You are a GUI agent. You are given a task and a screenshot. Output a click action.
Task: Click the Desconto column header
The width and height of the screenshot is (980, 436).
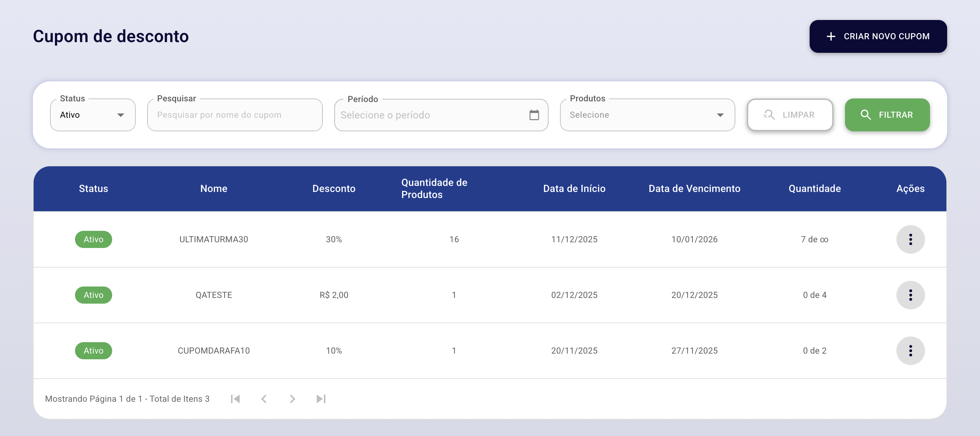point(334,188)
